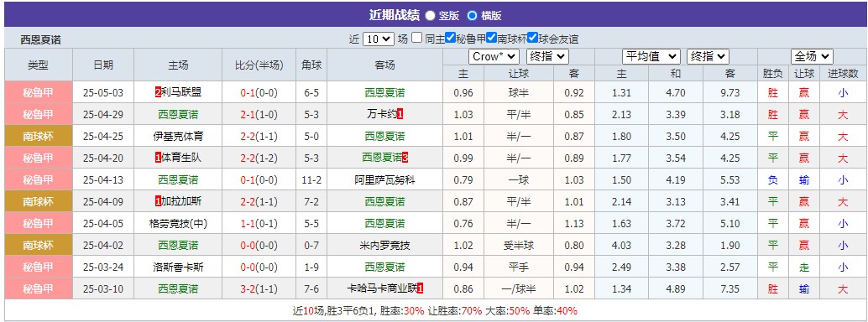The image size is (868, 322).
Task: Click handicap cell 一/球半
Action: pos(519,288)
